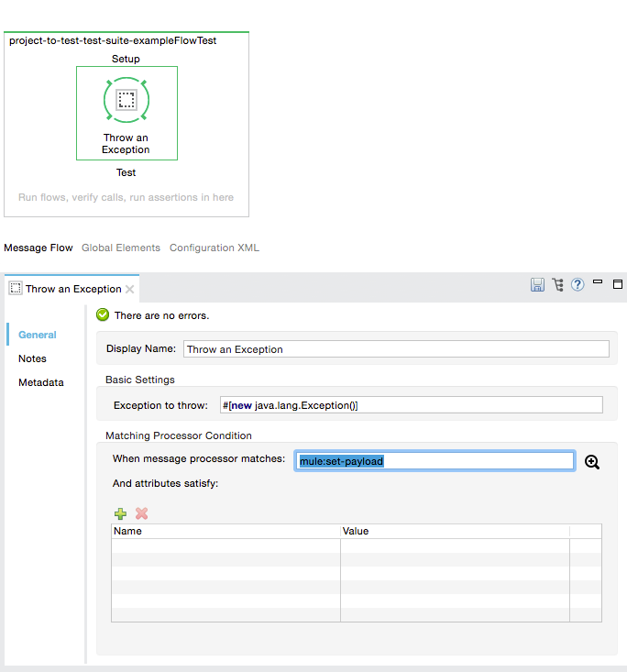Close the Throw an Exception editor tab

(x=130, y=290)
